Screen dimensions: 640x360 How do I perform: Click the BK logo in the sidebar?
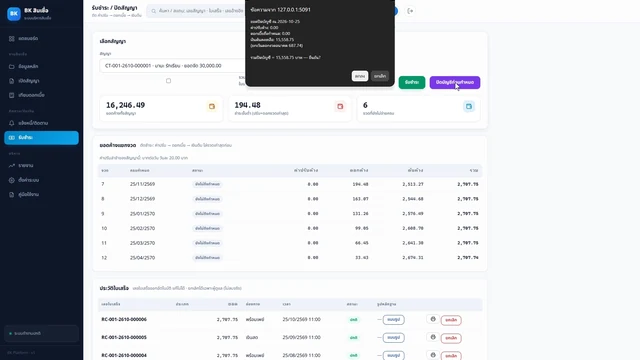14,13
